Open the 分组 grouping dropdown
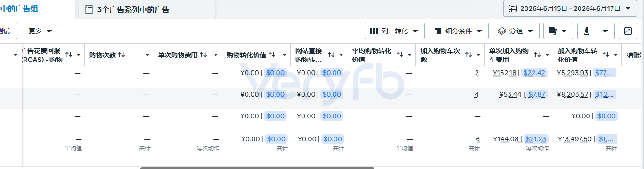 point(516,31)
